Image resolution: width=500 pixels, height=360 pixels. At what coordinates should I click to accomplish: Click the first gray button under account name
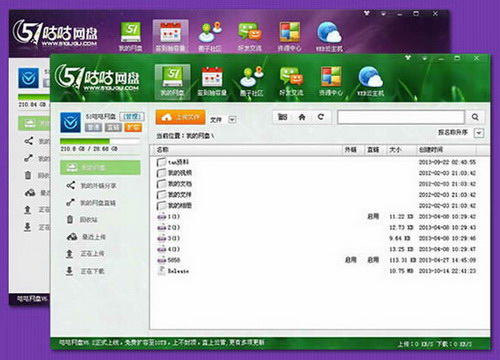(93, 127)
